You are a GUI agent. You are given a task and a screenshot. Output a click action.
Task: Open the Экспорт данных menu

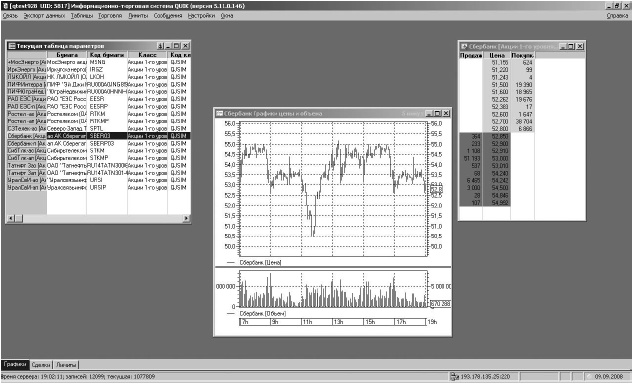point(44,16)
